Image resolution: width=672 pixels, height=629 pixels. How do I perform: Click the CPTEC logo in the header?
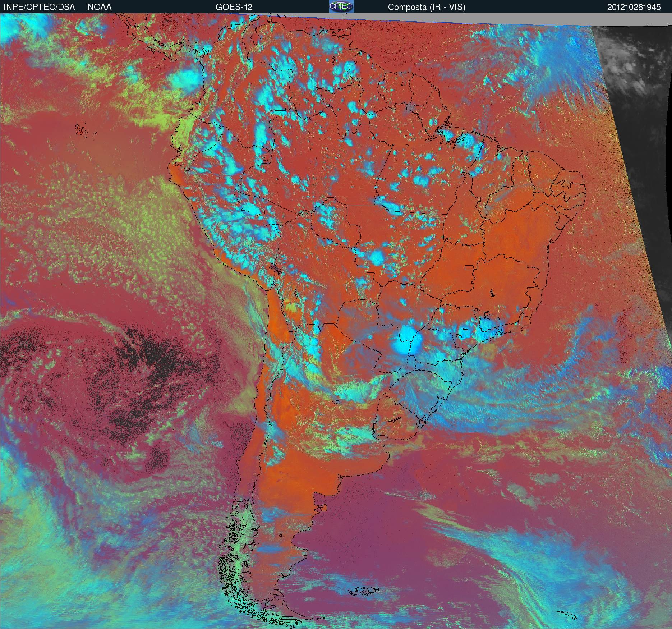tap(341, 6)
